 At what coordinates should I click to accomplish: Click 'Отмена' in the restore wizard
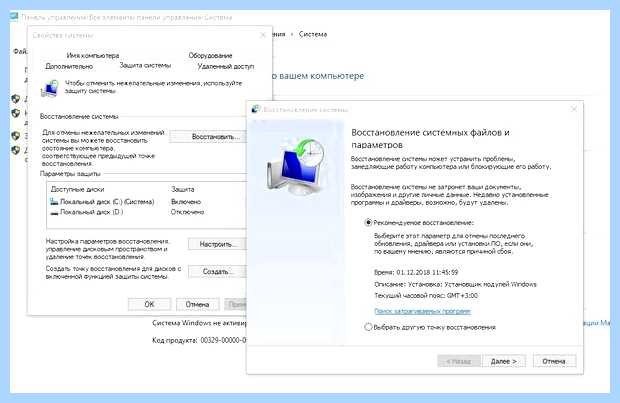(554, 361)
